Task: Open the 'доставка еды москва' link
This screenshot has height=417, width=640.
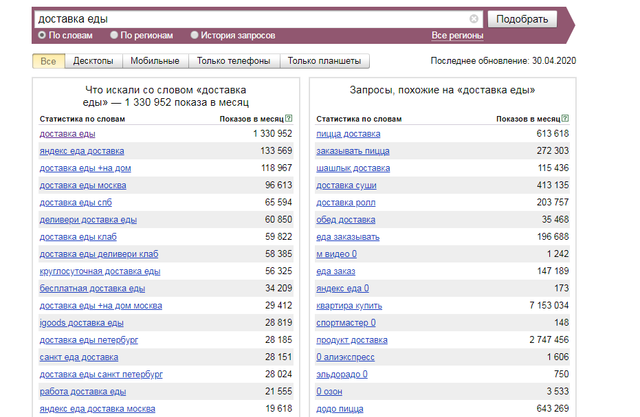Action: (x=83, y=185)
